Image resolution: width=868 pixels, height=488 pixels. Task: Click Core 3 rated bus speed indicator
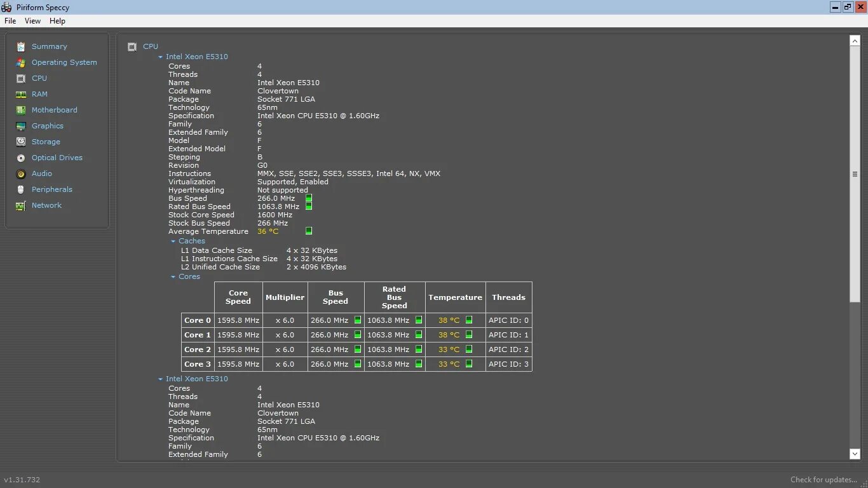point(419,363)
